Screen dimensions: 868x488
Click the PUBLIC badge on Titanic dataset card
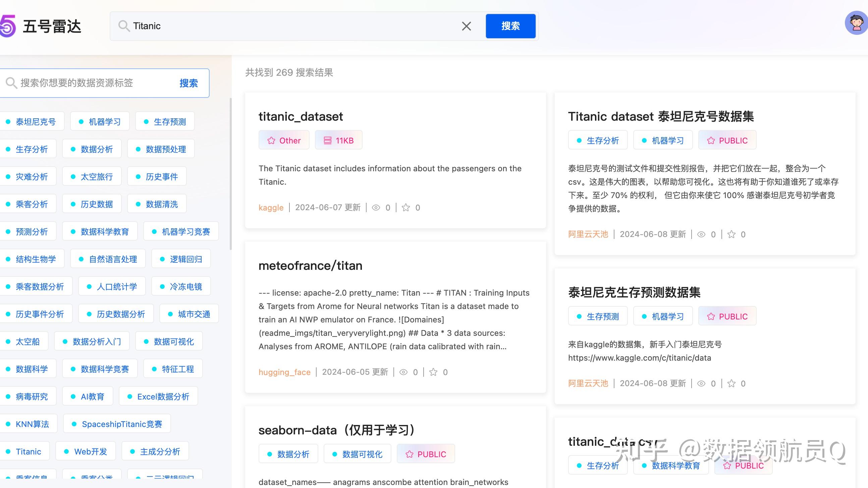pyautogui.click(x=727, y=140)
